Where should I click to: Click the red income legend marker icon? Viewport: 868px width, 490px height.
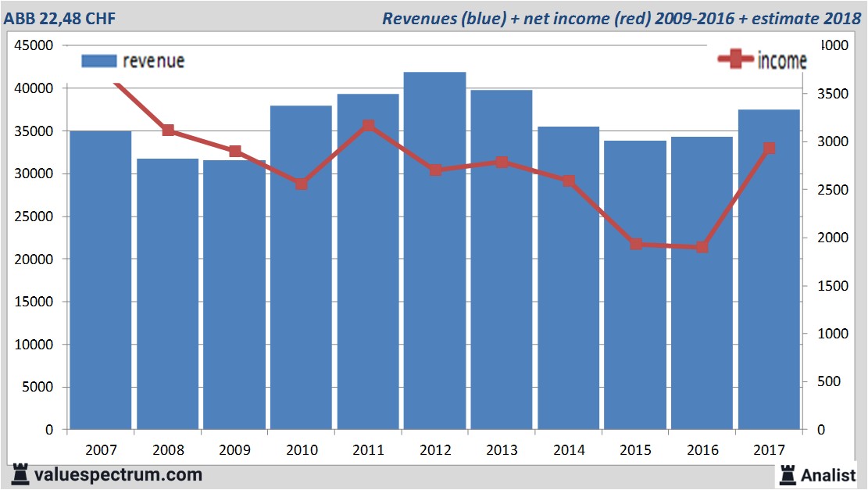click(736, 60)
